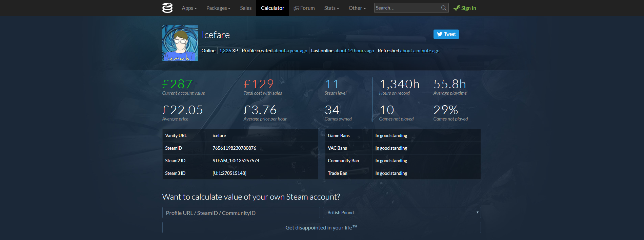Click the Twitter bird Tweet button

(x=446, y=34)
